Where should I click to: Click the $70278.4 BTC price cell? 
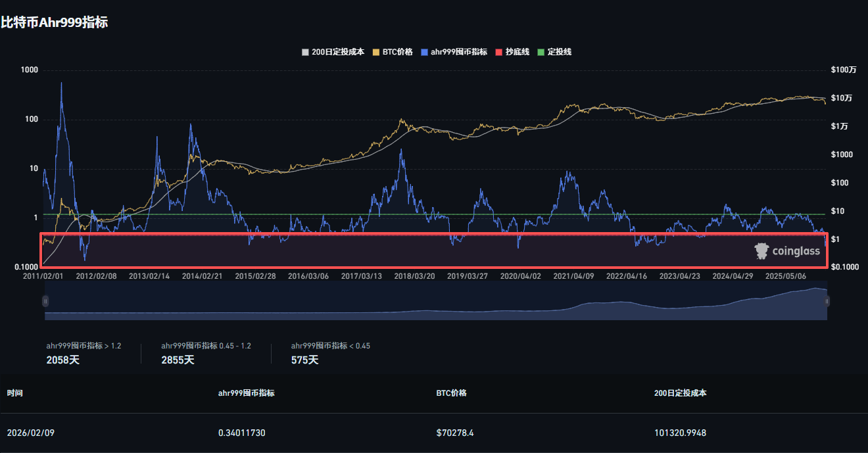(x=454, y=433)
